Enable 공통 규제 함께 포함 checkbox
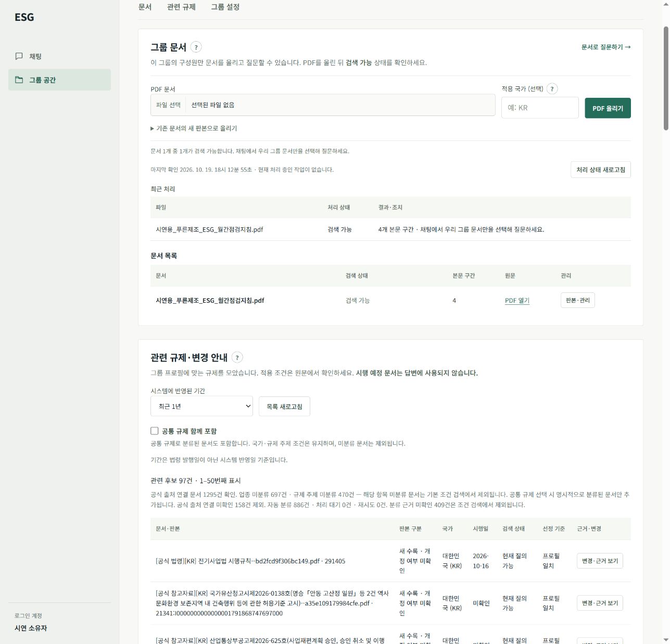 pos(155,431)
